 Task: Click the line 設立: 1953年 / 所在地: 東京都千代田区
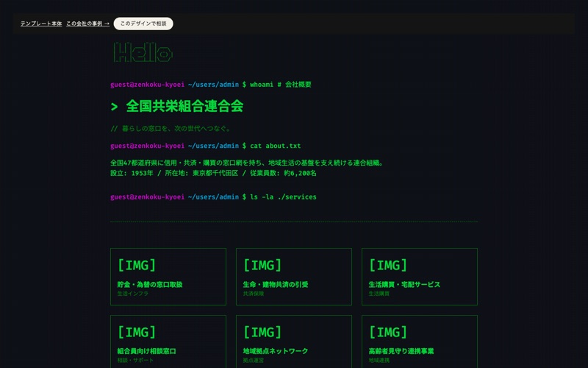213,173
